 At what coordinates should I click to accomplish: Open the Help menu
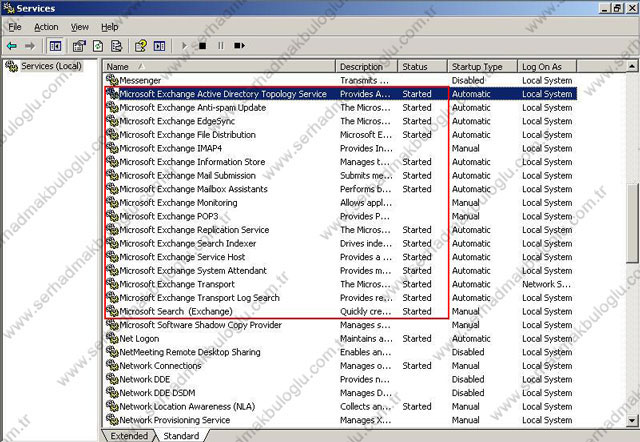click(x=109, y=27)
